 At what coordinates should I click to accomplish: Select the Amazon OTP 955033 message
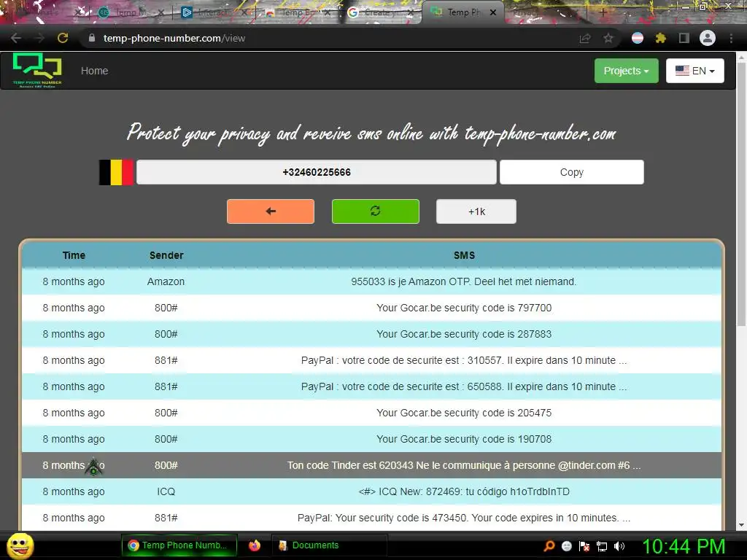(371, 281)
